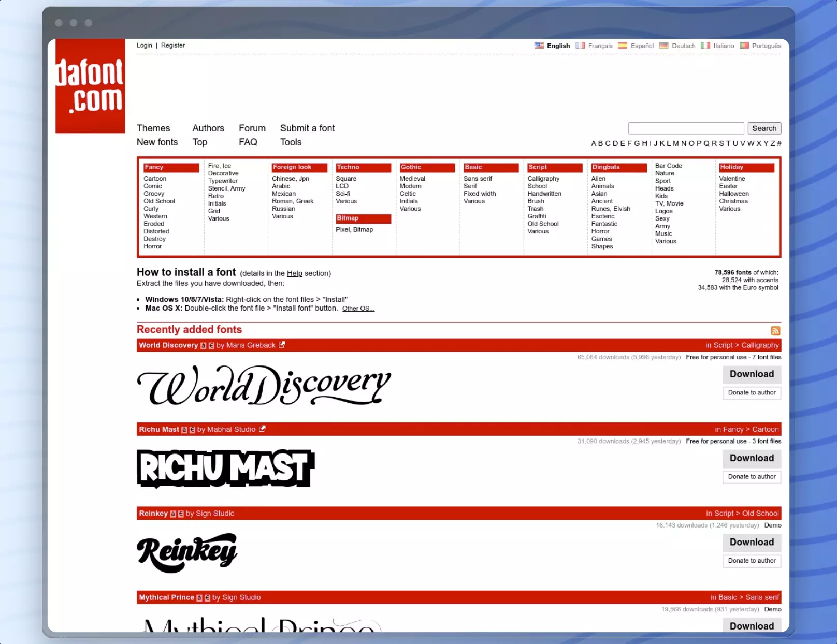Click Euro symbol icon next to Richu Mast
Screen dimensions: 837x644
[192, 430]
